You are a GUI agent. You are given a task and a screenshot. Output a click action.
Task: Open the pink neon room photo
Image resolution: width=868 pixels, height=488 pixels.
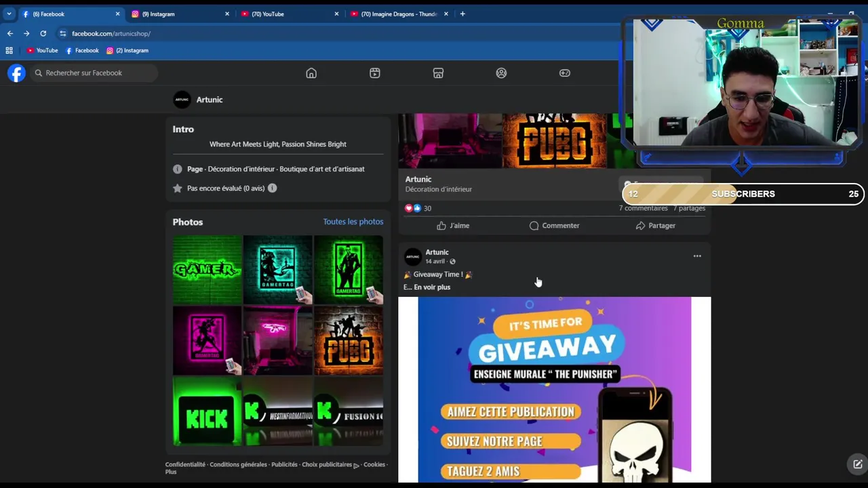click(278, 340)
